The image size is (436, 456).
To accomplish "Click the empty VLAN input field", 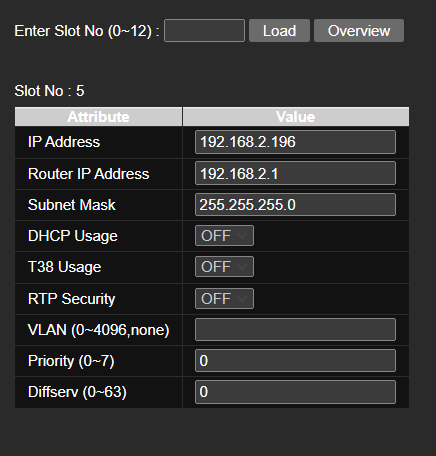I will pos(295,330).
